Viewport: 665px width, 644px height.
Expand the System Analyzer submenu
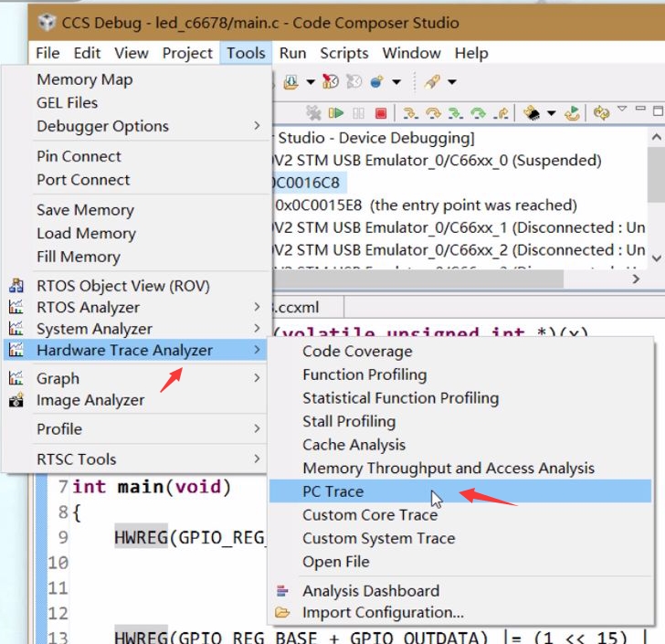point(257,328)
